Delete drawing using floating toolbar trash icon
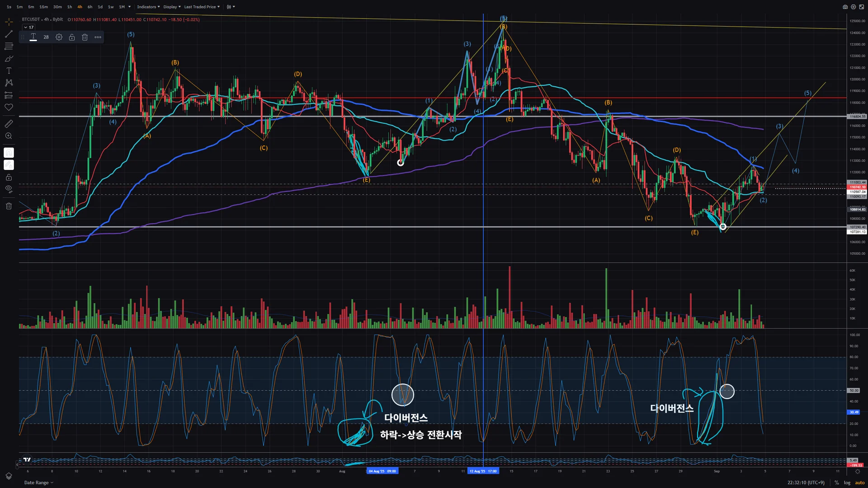The height and width of the screenshot is (488, 868). coord(85,37)
